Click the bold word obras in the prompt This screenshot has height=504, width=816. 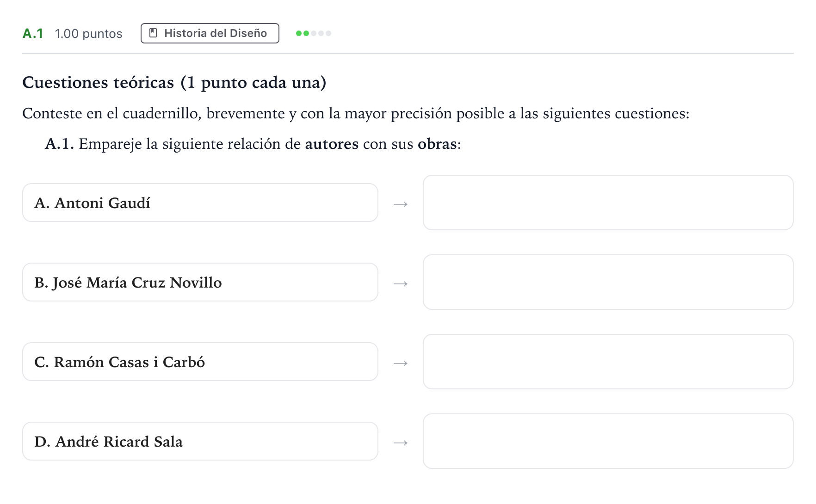437,144
